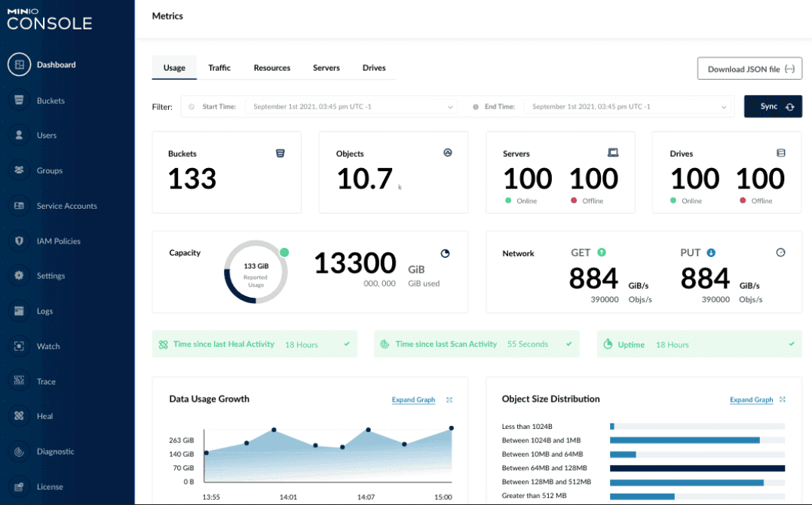
Task: Click the last data point on usage chart
Action: coord(452,428)
